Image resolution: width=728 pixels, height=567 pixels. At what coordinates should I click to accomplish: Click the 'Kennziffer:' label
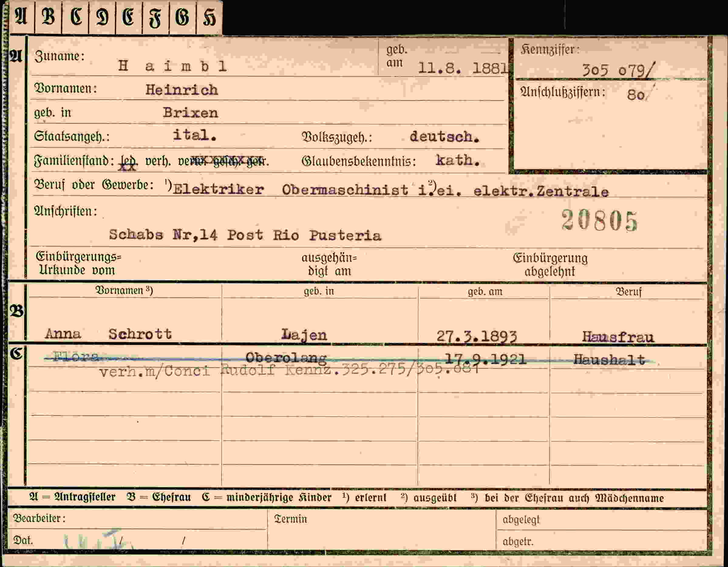550,50
